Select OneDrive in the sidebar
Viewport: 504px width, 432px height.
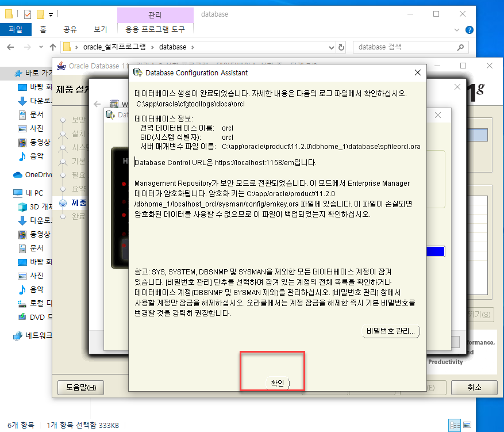point(32,175)
